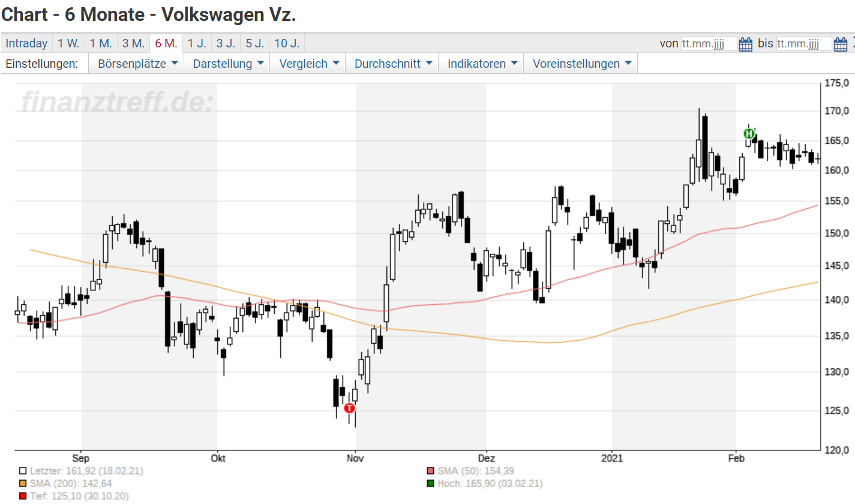
Task: Click the 'Nov' x-axis label
Action: (x=355, y=458)
